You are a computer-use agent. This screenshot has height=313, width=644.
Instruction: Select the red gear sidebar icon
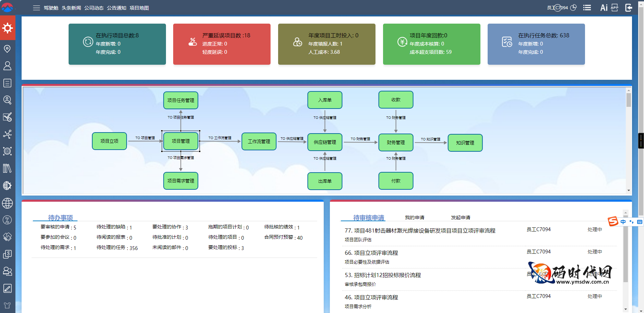coord(8,28)
